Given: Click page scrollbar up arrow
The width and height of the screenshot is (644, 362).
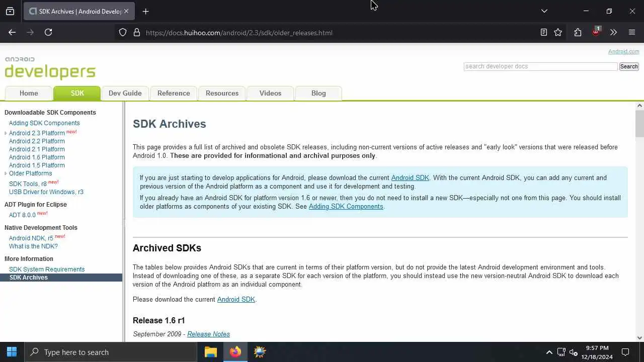Looking at the screenshot, I should tap(639, 106).
